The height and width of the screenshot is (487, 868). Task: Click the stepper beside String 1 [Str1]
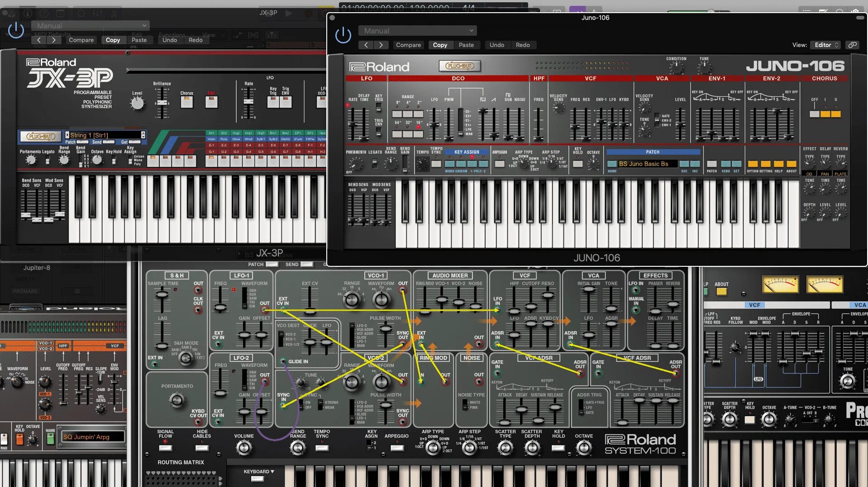point(143,135)
